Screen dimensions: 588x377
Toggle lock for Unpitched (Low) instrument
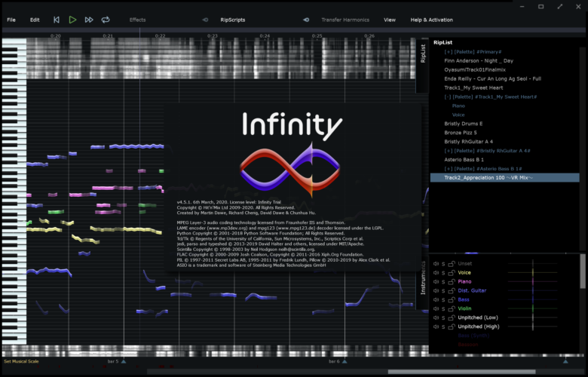[x=452, y=317]
